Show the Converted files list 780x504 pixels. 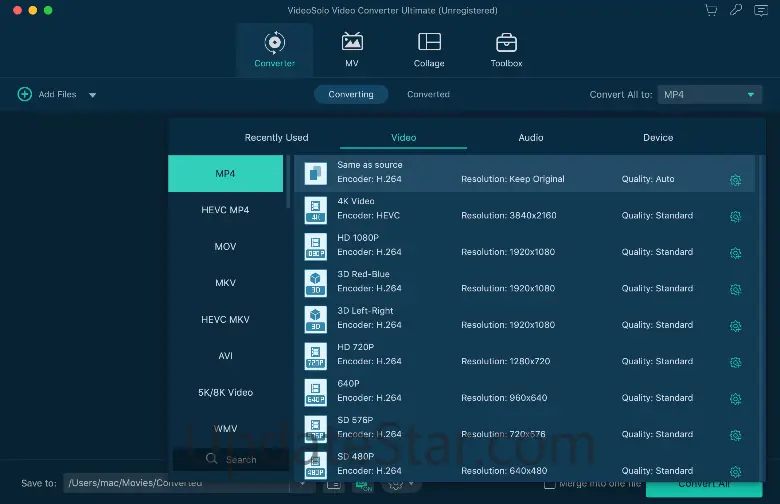point(428,94)
